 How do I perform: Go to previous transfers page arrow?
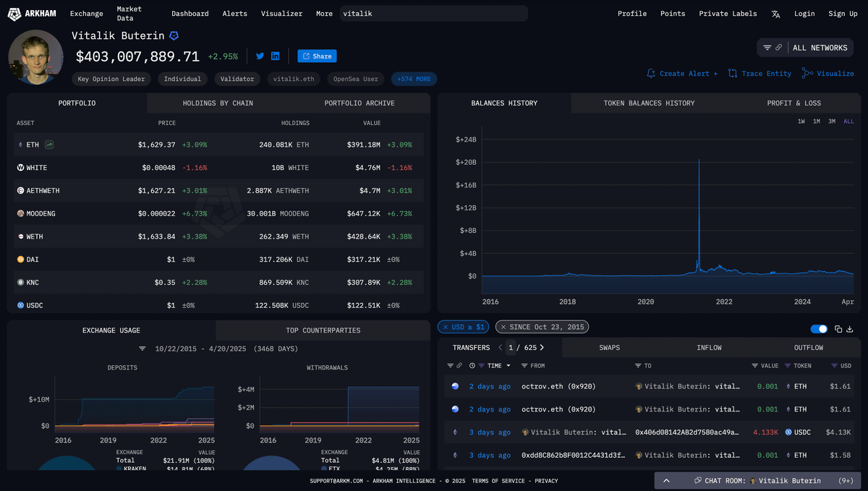pyautogui.click(x=500, y=348)
